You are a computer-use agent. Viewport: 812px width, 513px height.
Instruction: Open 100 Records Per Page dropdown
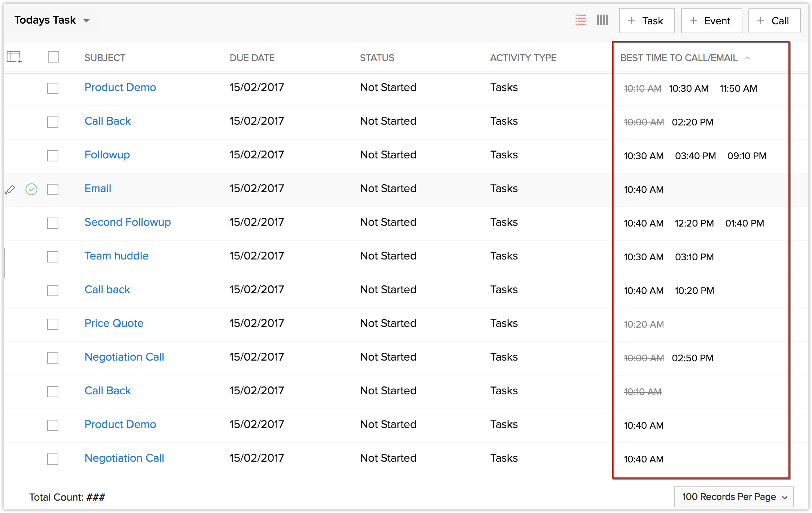[x=733, y=497]
